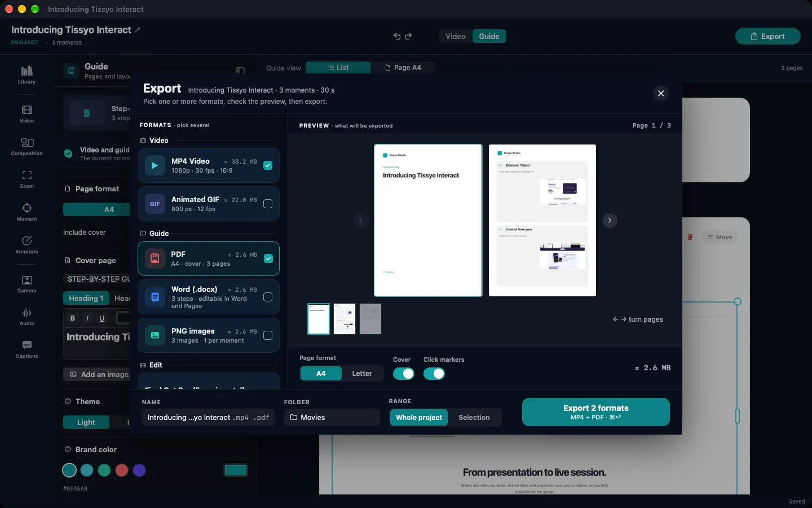
Task: Select the List guide view
Action: coord(338,68)
